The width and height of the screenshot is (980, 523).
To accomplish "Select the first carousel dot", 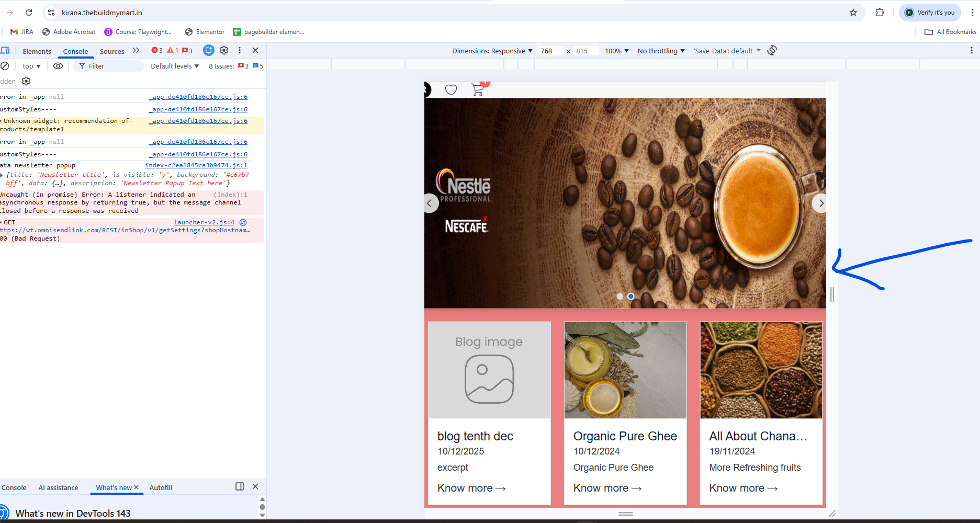I will [620, 296].
